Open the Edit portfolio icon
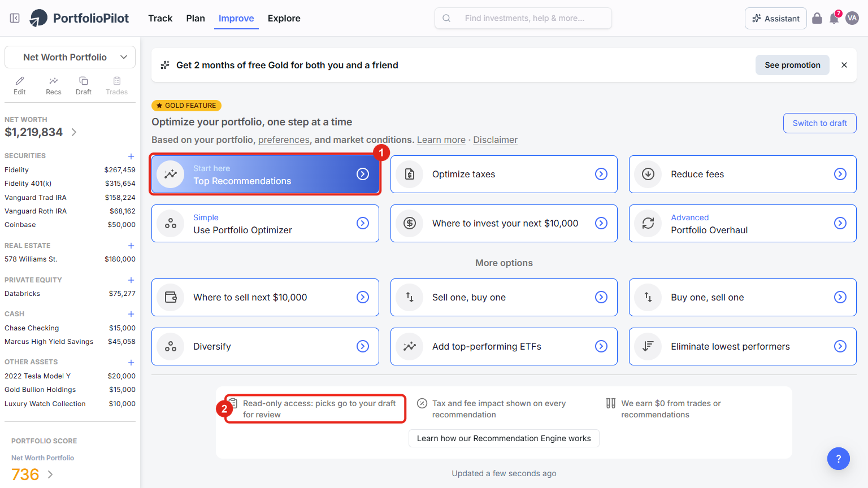The image size is (868, 488). (20, 86)
